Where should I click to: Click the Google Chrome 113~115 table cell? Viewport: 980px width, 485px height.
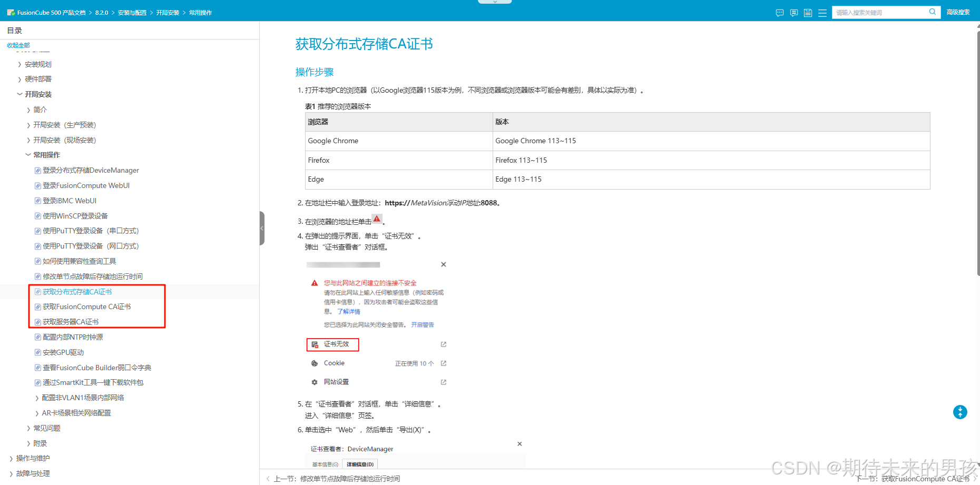pyautogui.click(x=711, y=141)
